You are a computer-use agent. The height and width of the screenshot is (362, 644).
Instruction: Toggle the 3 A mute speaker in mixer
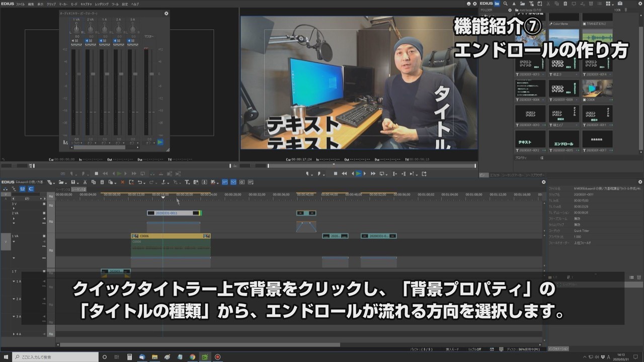tap(130, 40)
